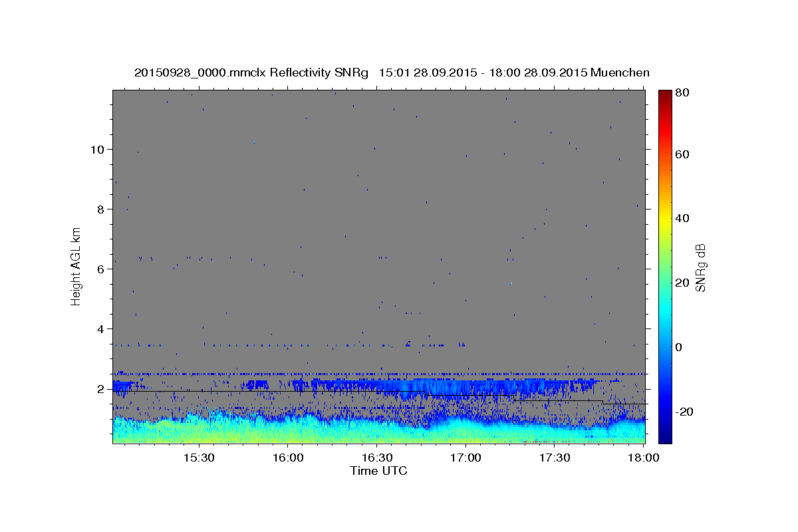Click the height tick label 2
This screenshot has height=532, width=798.
[102, 388]
